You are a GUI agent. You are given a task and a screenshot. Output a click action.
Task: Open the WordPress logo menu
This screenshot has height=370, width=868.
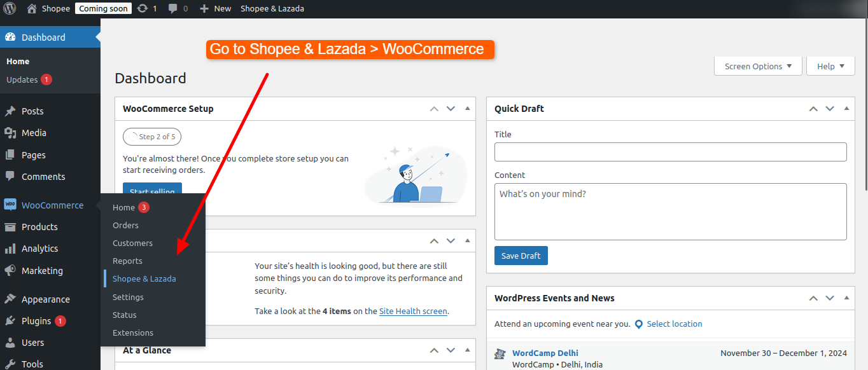(x=10, y=9)
